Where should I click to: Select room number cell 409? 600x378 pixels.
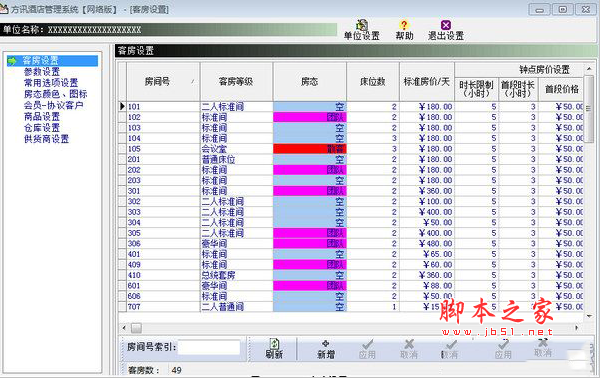pos(163,264)
